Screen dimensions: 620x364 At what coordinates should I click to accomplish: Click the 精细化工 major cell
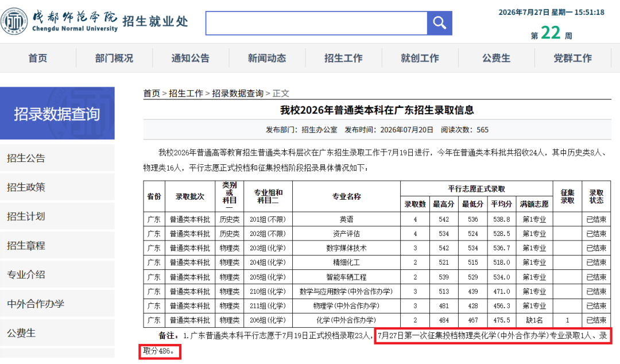pyautogui.click(x=346, y=262)
